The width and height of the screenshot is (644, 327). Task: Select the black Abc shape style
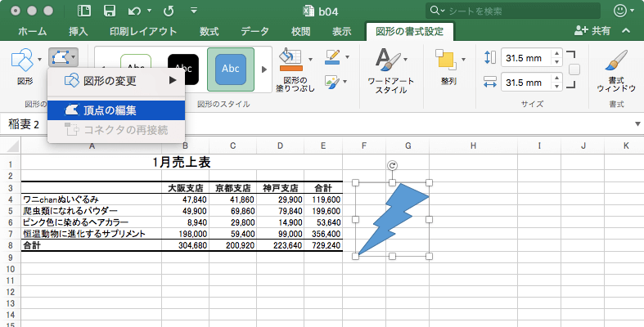point(183,69)
